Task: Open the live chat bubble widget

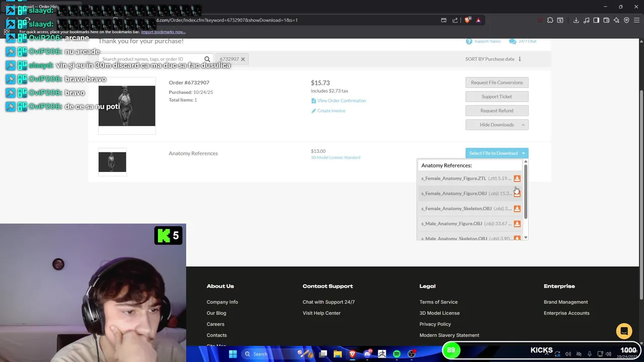Action: coord(624,331)
